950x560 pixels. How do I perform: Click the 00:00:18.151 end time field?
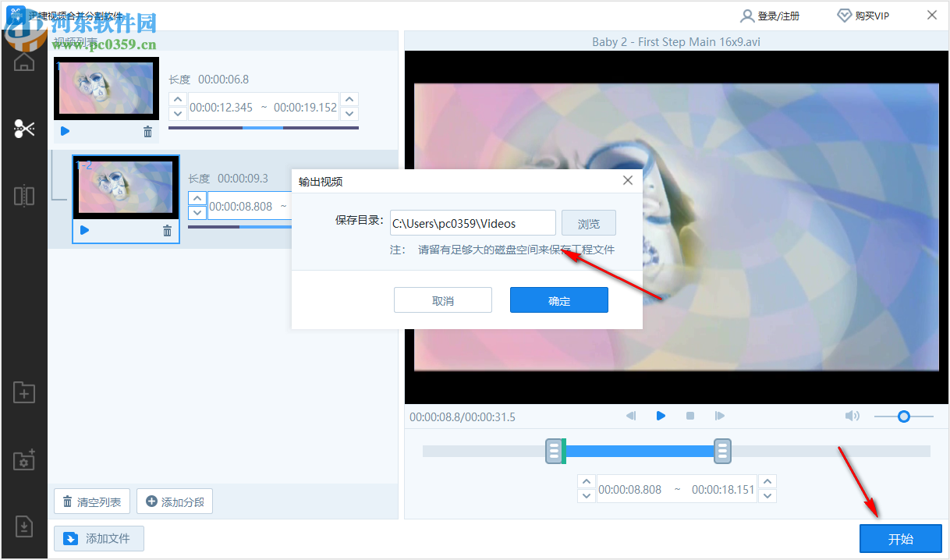point(723,490)
